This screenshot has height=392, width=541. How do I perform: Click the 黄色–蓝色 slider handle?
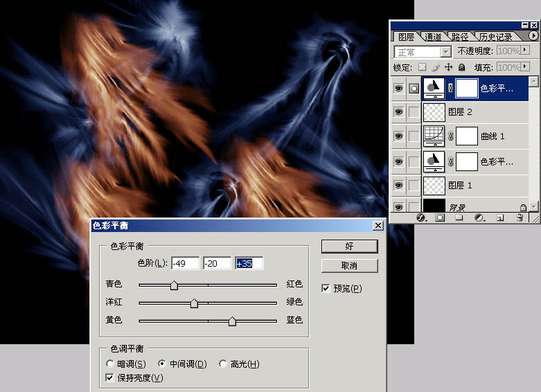point(232,321)
